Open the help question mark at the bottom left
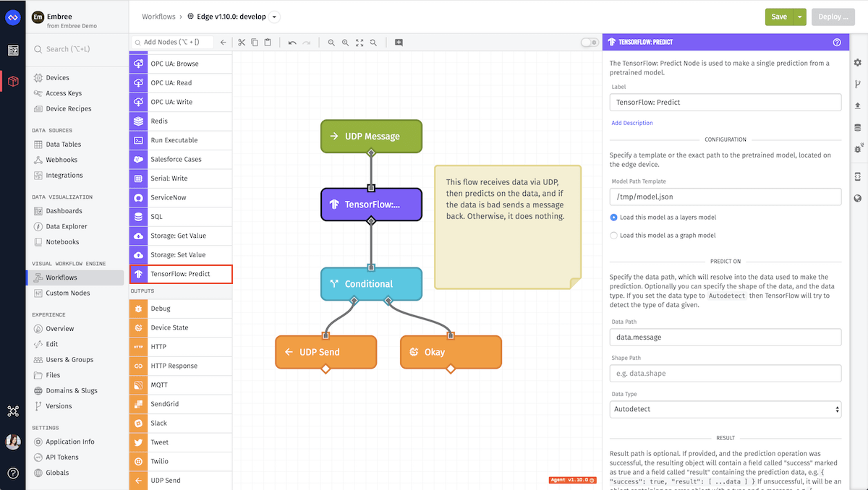The image size is (868, 490). [x=12, y=473]
